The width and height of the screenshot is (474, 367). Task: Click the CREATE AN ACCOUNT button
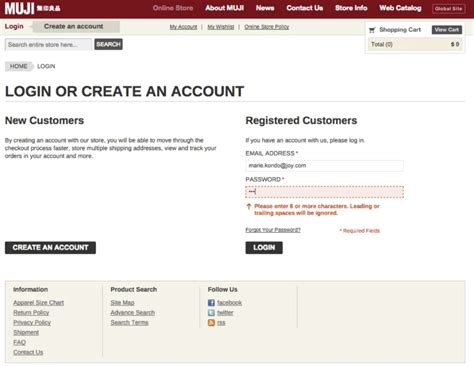click(50, 248)
